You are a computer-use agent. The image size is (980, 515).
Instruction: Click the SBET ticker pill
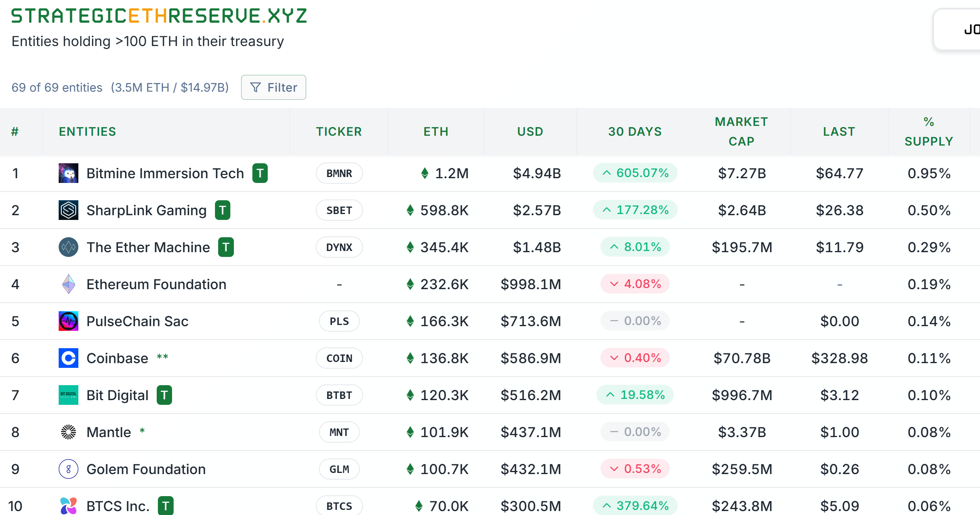click(339, 210)
